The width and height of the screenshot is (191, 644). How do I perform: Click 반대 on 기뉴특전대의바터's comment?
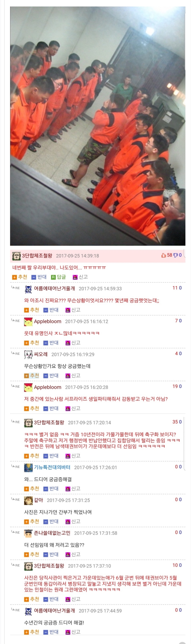tap(51, 489)
